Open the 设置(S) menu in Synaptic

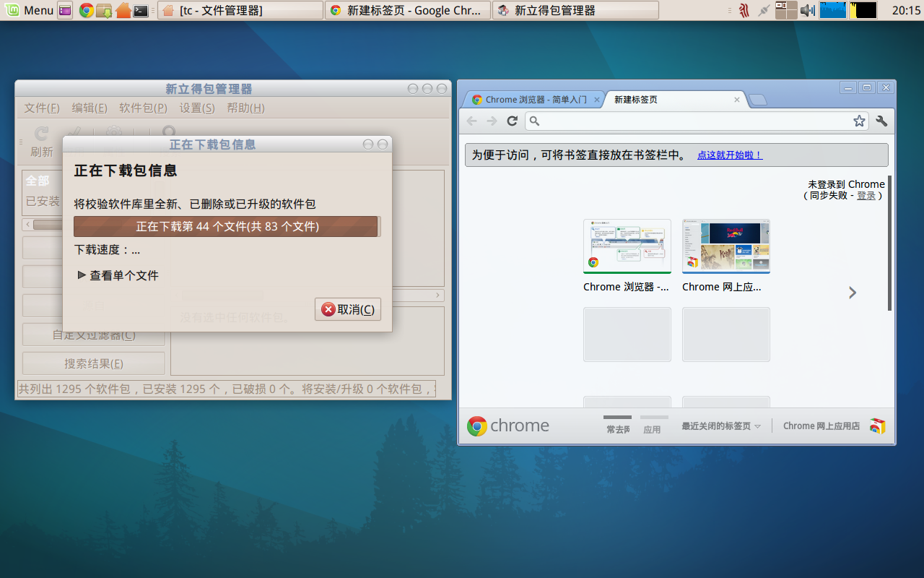pos(197,108)
